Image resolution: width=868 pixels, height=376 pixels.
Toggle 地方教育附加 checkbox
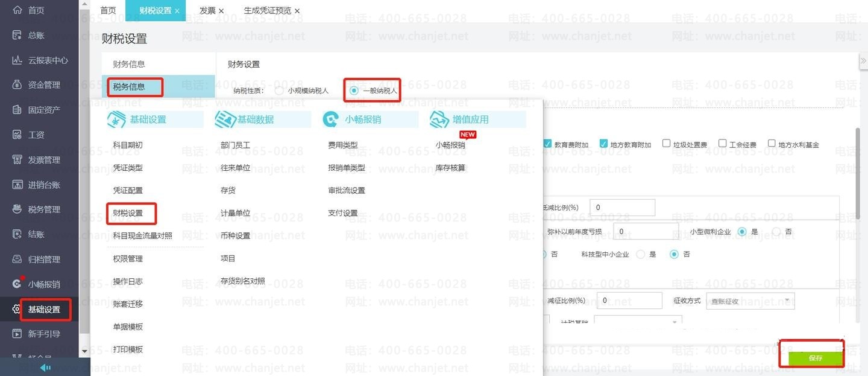tap(603, 144)
